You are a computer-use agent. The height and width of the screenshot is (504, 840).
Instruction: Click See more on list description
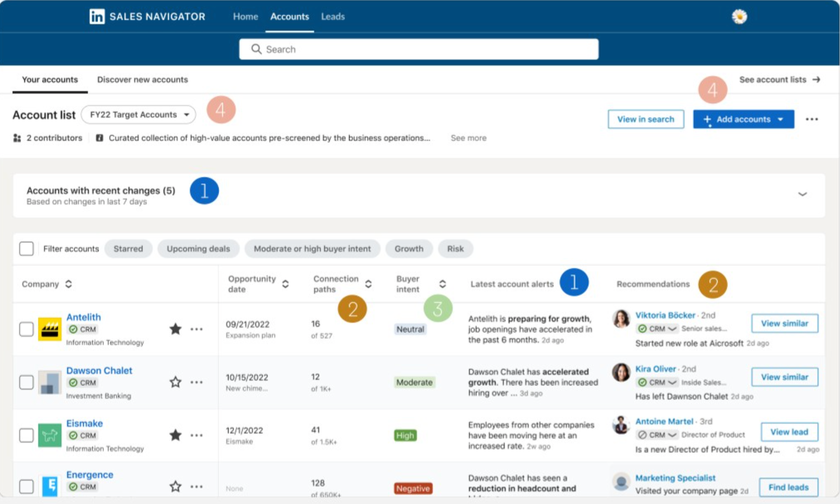click(x=468, y=138)
